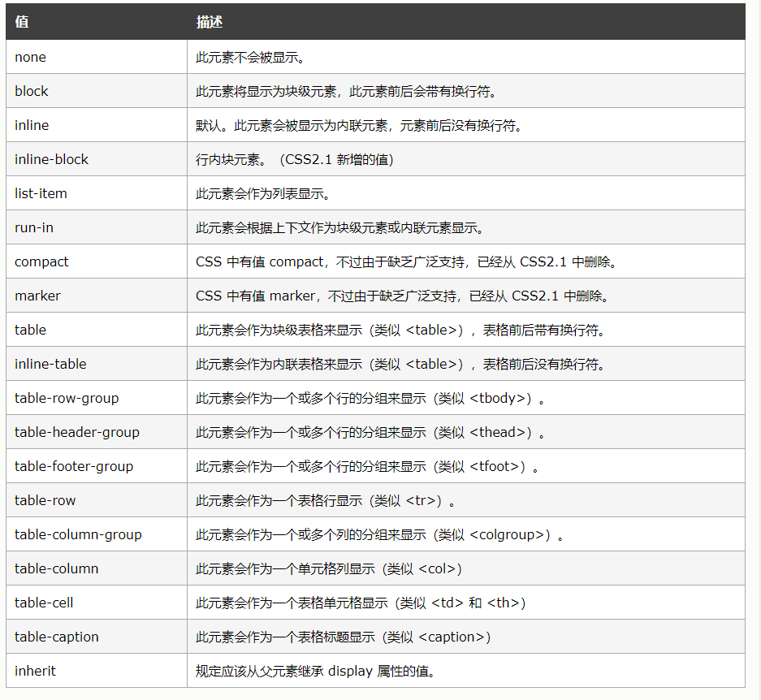Click description '行内块元素。(CSS2.1 新增的值)'
761x700 pixels.
295,159
